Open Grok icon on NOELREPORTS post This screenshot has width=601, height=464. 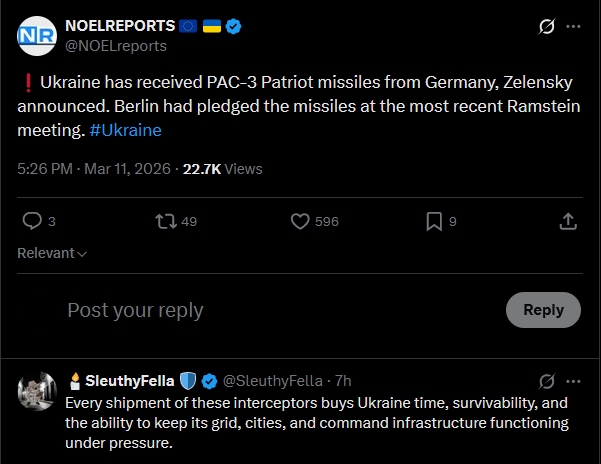pyautogui.click(x=547, y=27)
